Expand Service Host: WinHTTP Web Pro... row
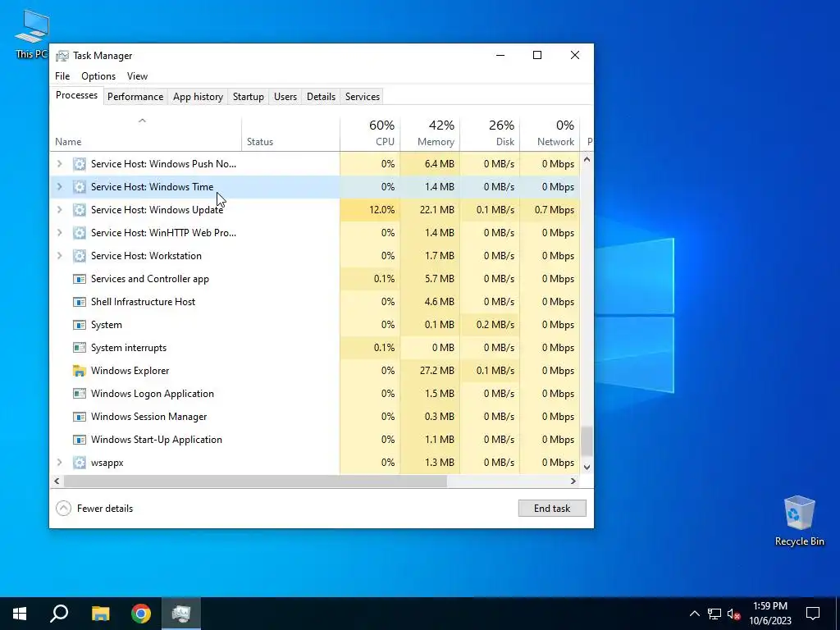This screenshot has height=630, width=840. (59, 233)
